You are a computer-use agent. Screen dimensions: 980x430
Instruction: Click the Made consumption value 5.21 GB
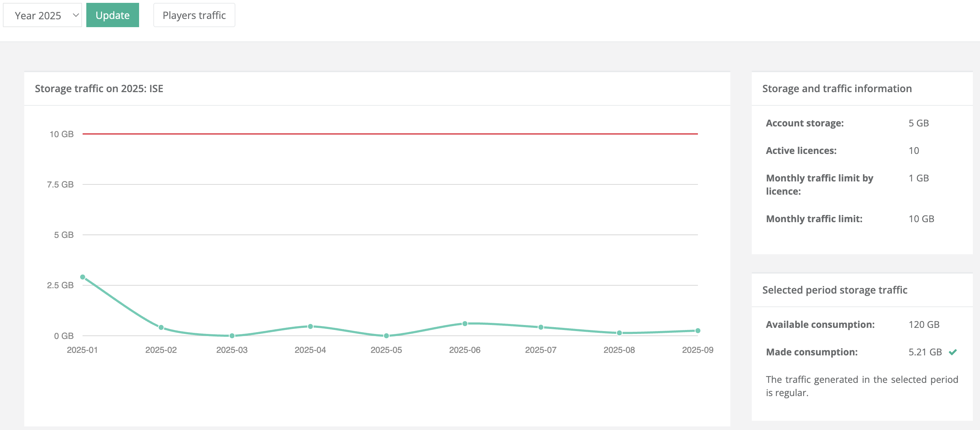[925, 352]
